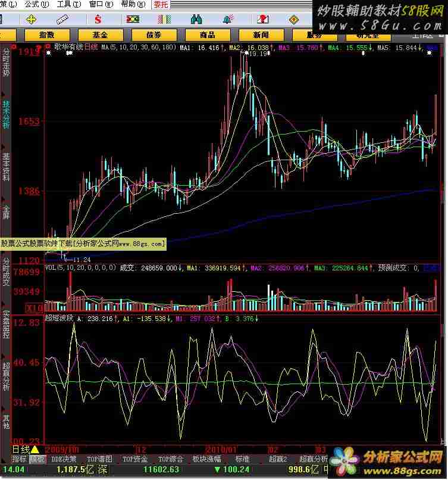The image size is (448, 480).
Task: Click the alarm bell alert icon
Action: (228, 20)
